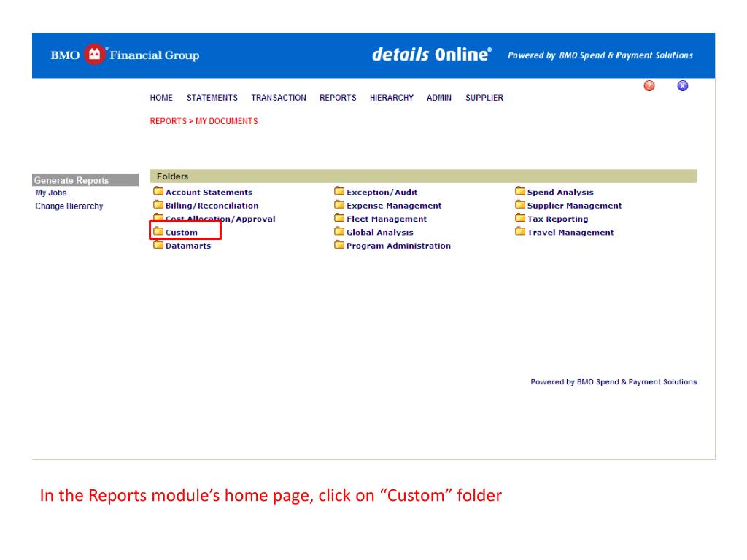Screen dimensions: 747x560
Task: Click the red help question mark icon
Action: (x=649, y=86)
